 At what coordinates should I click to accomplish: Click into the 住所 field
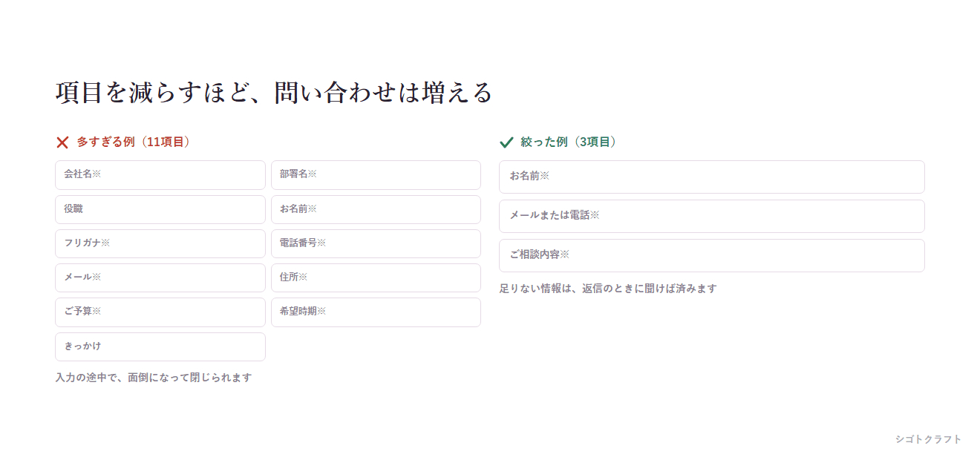click(x=376, y=277)
